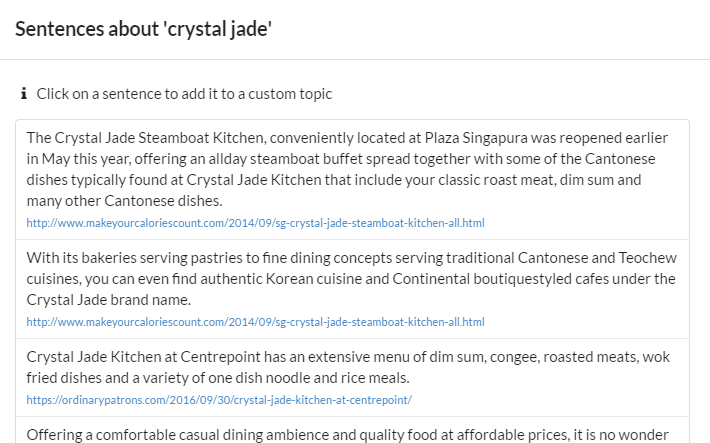Select the 'Offering a comfortable casual dining' sentence

[x=352, y=430]
